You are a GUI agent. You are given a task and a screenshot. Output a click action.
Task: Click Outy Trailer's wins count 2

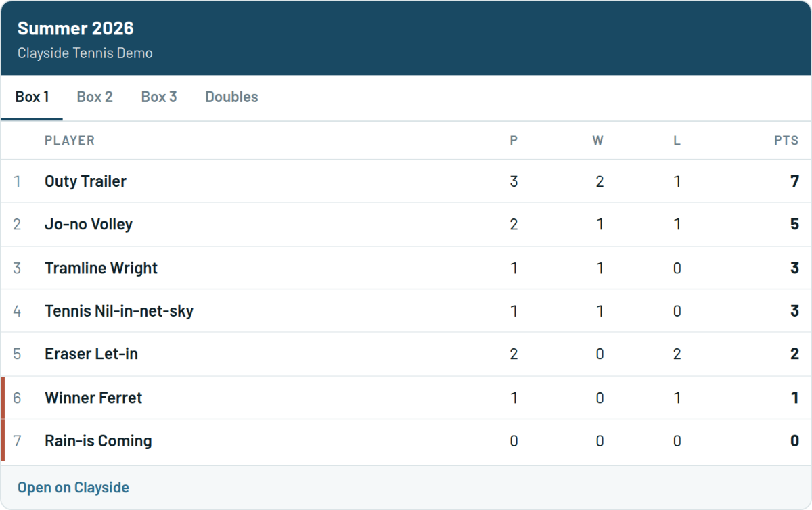coord(600,181)
